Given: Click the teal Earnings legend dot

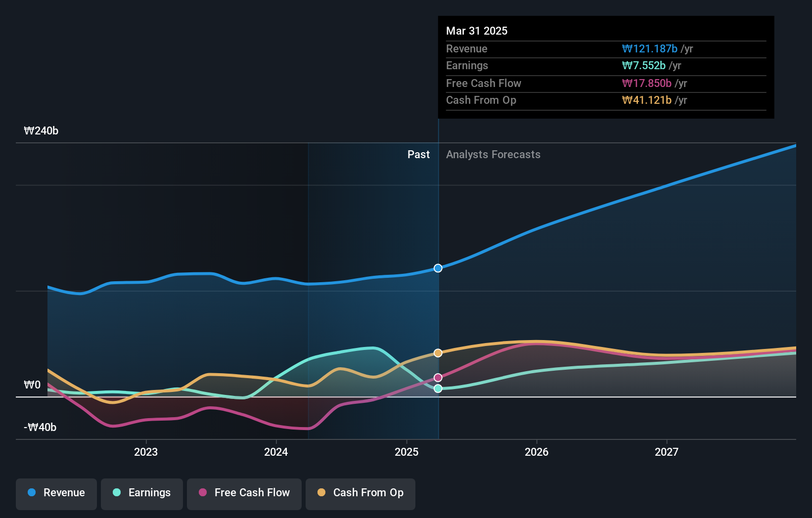Looking at the screenshot, I should click(x=117, y=492).
